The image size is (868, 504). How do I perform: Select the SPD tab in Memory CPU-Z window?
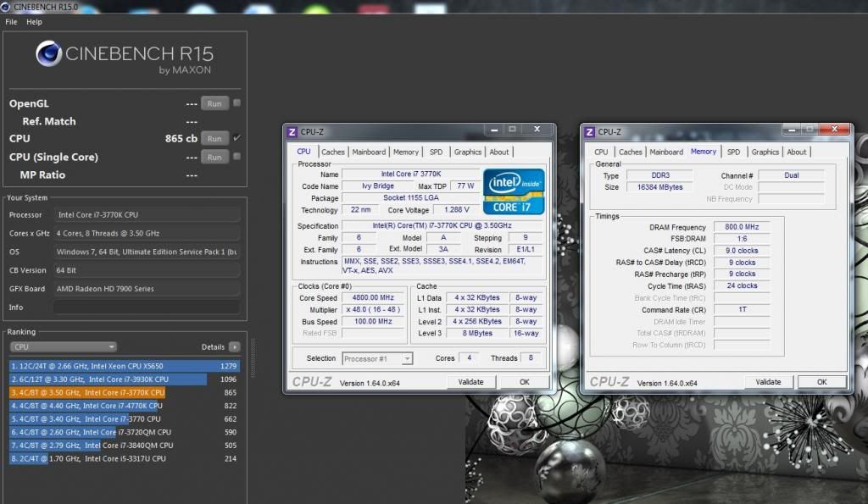click(733, 152)
